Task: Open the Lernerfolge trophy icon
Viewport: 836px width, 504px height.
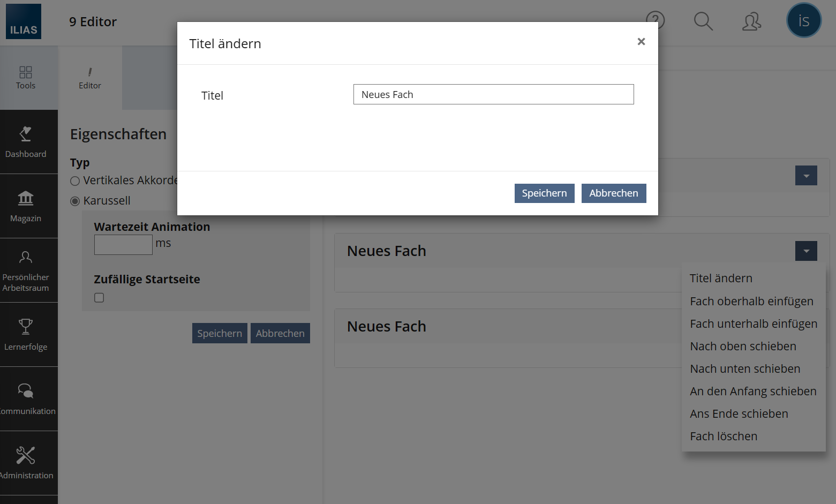Action: click(26, 335)
